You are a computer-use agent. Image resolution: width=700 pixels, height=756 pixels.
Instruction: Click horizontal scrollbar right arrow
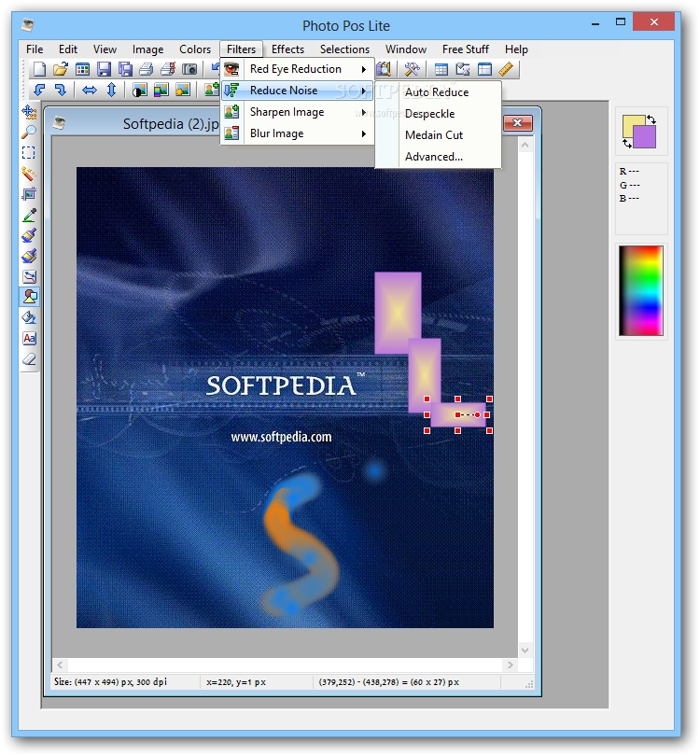(510, 665)
